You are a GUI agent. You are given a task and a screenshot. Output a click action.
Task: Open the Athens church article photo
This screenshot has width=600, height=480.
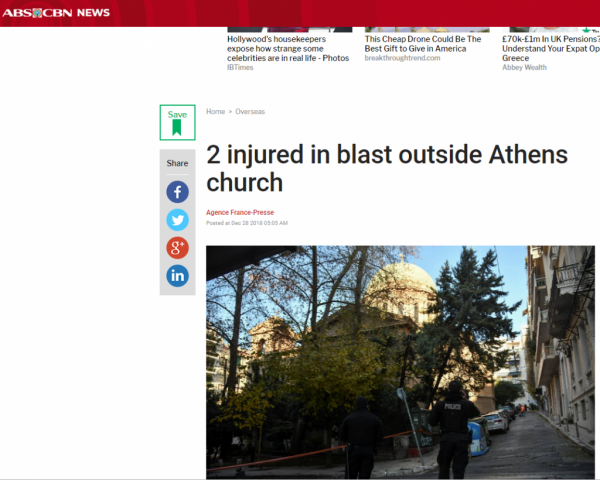point(400,362)
